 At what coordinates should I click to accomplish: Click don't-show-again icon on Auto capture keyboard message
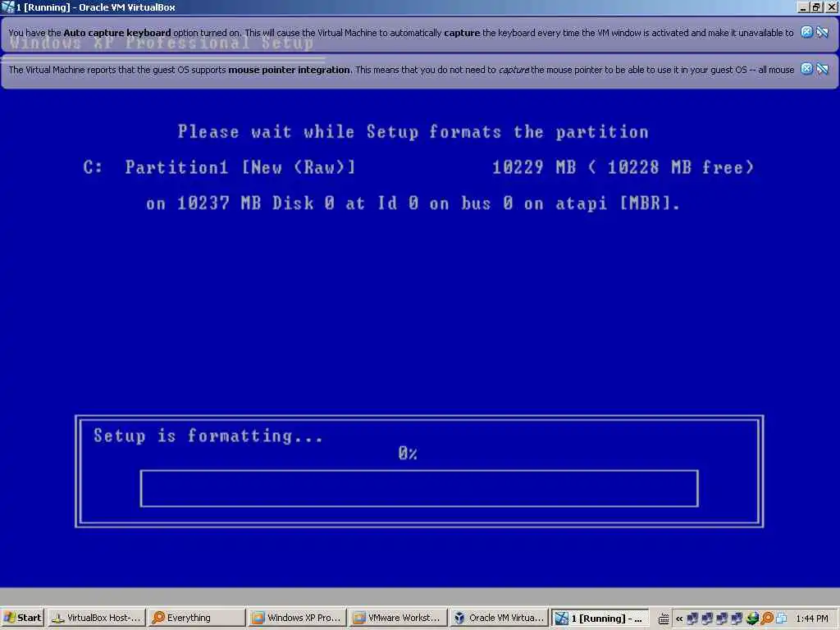click(822, 32)
